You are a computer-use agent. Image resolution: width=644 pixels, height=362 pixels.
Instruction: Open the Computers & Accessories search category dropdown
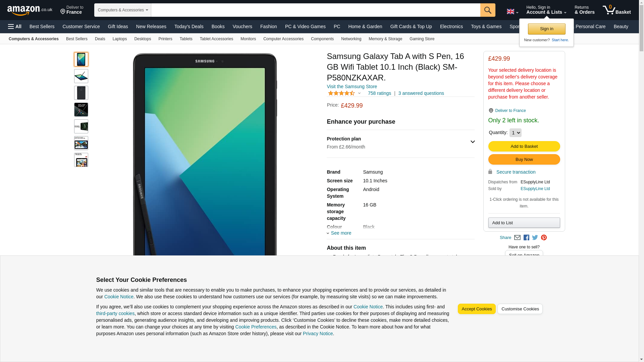click(x=123, y=10)
